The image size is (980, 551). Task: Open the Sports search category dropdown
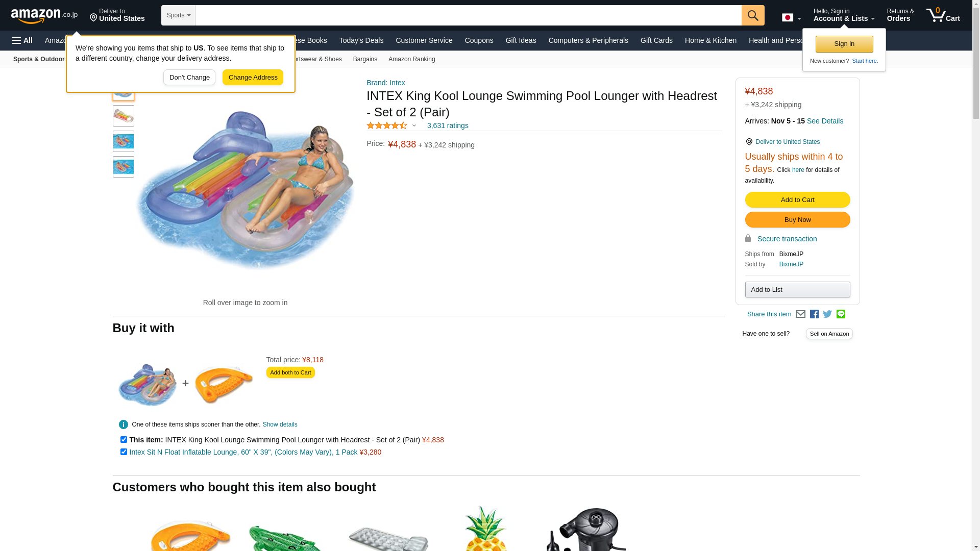[178, 15]
